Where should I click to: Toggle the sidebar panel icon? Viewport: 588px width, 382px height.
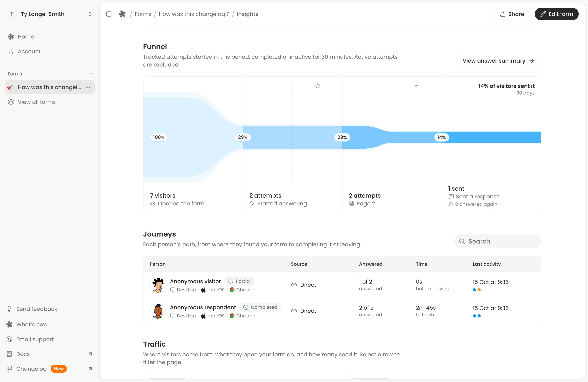click(x=109, y=14)
